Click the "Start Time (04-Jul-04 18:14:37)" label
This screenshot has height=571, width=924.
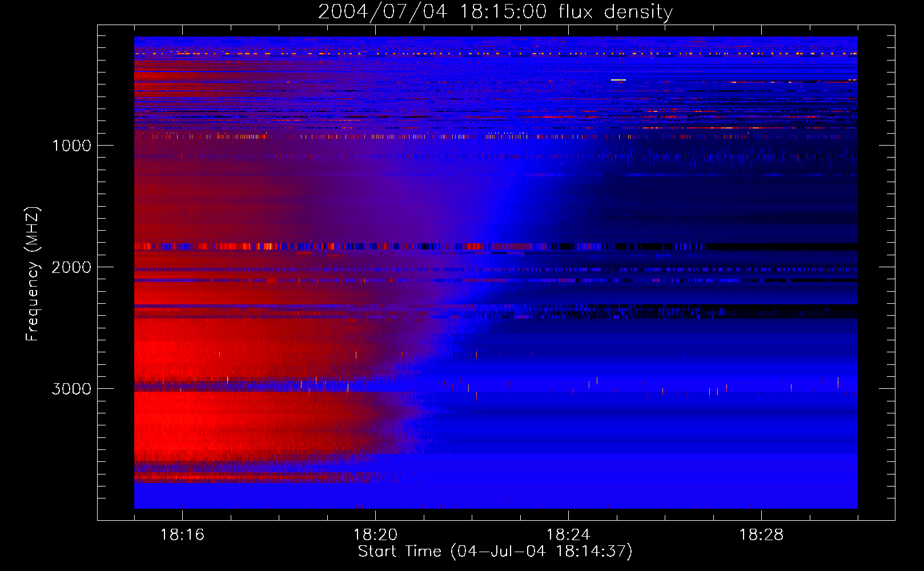[x=495, y=552]
